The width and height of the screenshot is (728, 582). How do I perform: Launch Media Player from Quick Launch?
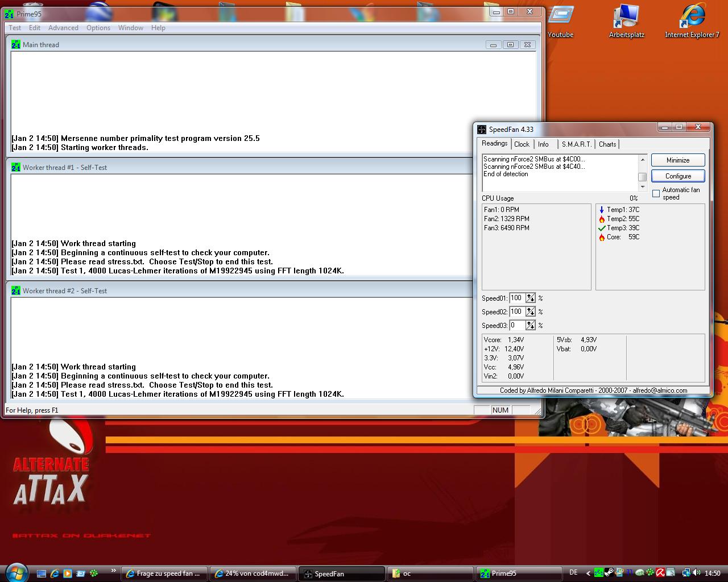(x=67, y=573)
